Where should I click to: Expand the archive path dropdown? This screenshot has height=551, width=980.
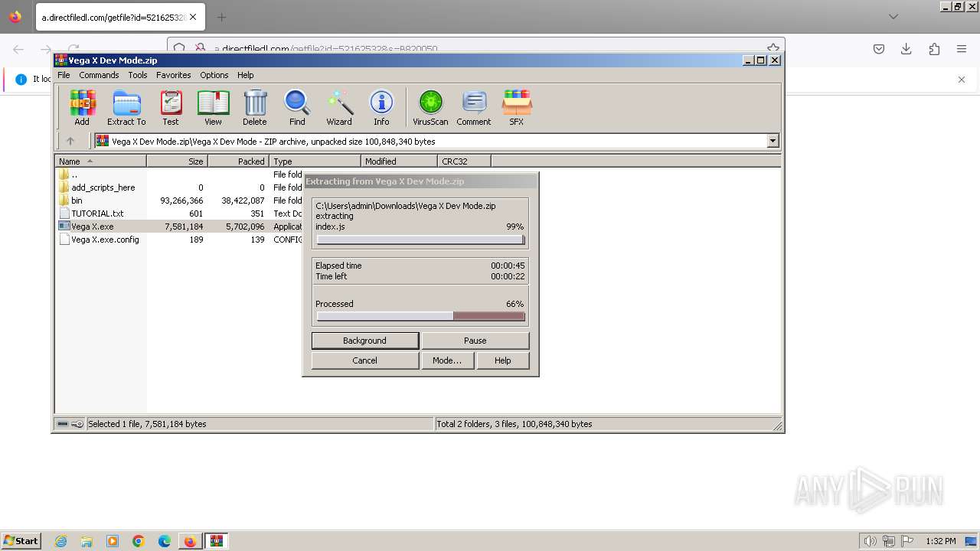click(773, 141)
